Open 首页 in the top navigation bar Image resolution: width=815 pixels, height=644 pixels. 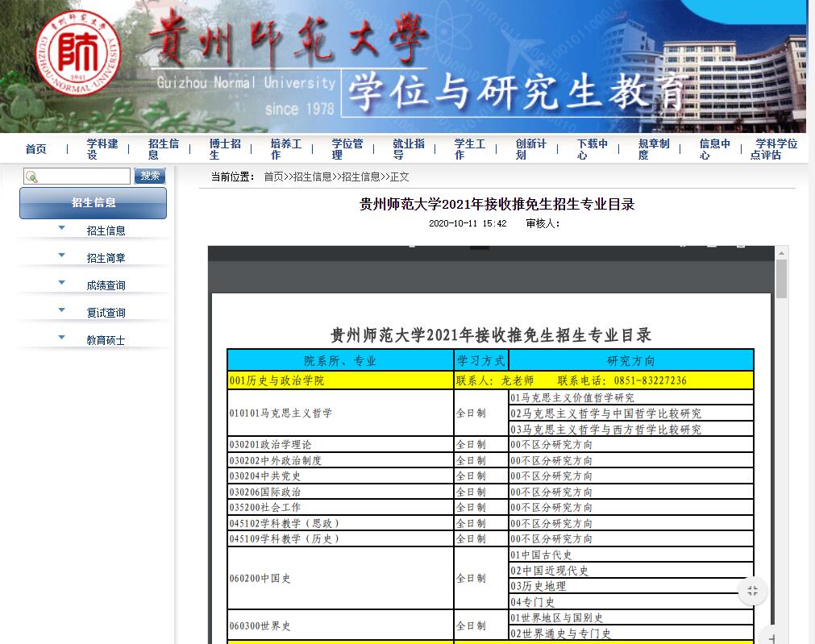(35, 149)
